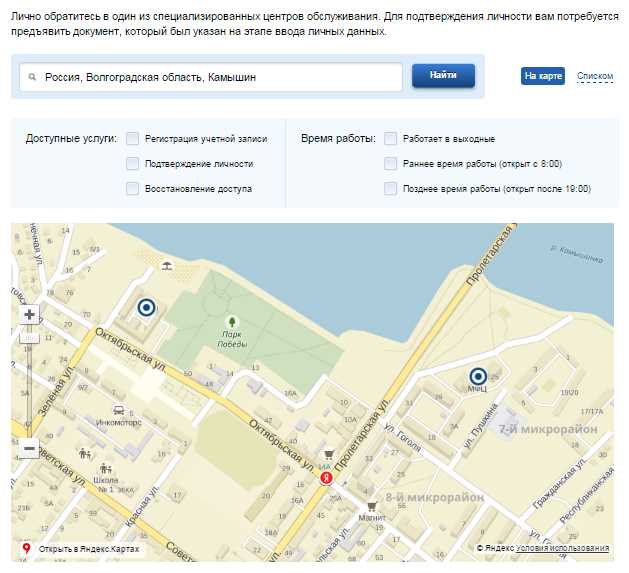The height and width of the screenshot is (573, 629).
Task: Click the zoom in plus button on map
Action: 29,314
